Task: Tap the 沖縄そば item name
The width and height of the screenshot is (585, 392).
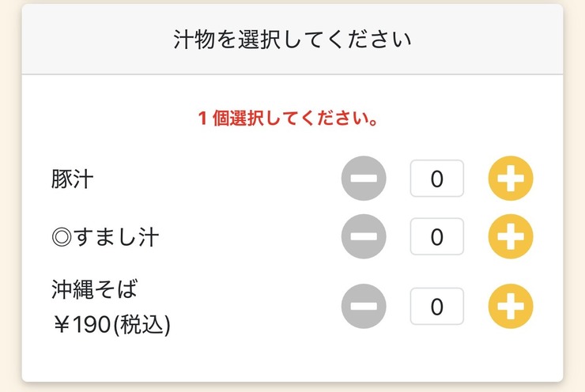Action: pyautogui.click(x=95, y=289)
